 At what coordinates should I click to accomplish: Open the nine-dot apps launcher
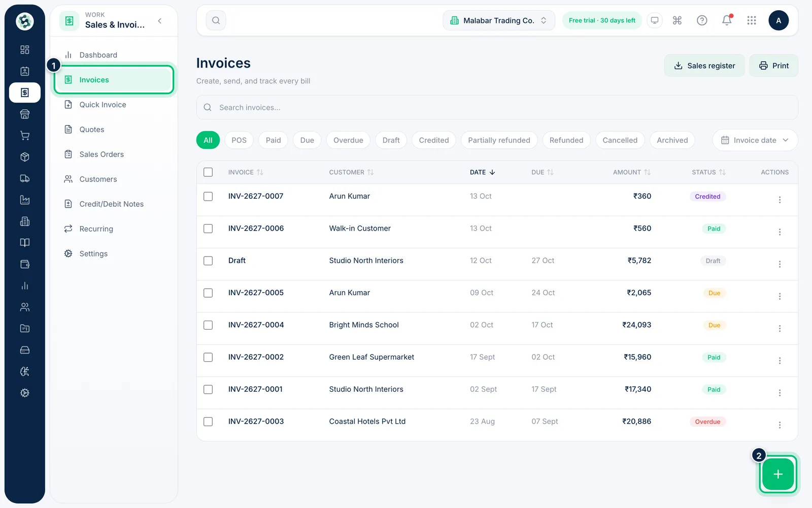point(752,20)
